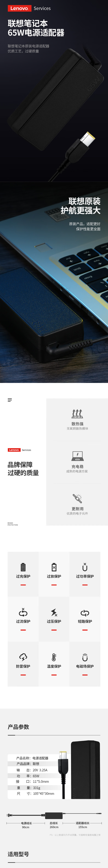Click the 总线长 260cm measurement
Viewport: 108px width, 868px height.
tap(54, 825)
